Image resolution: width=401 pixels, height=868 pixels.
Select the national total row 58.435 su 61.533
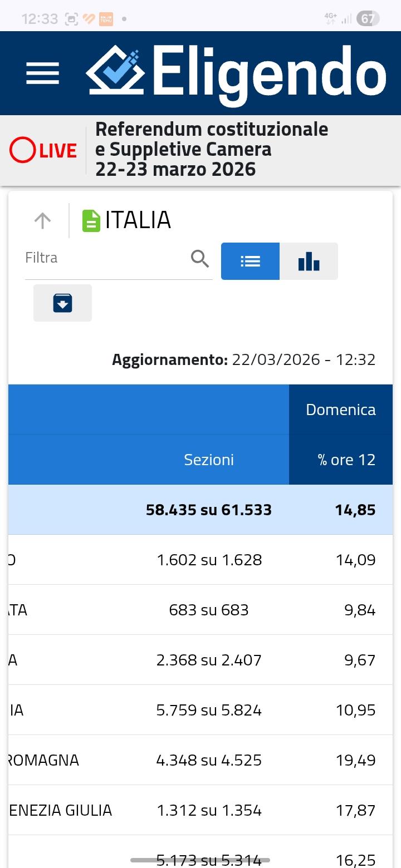[x=209, y=510]
